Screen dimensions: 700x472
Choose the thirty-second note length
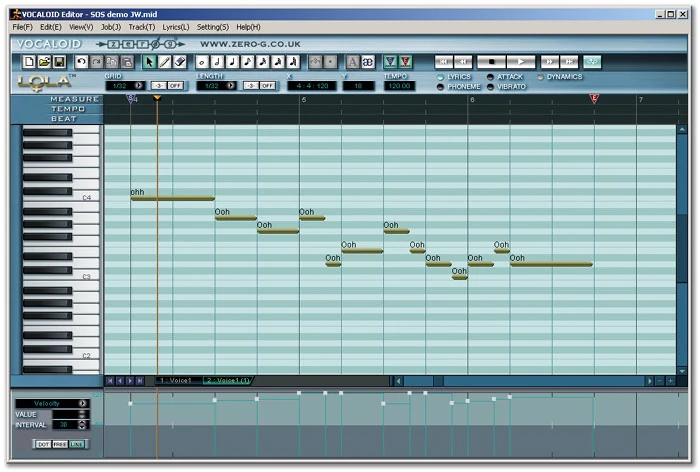(x=278, y=62)
